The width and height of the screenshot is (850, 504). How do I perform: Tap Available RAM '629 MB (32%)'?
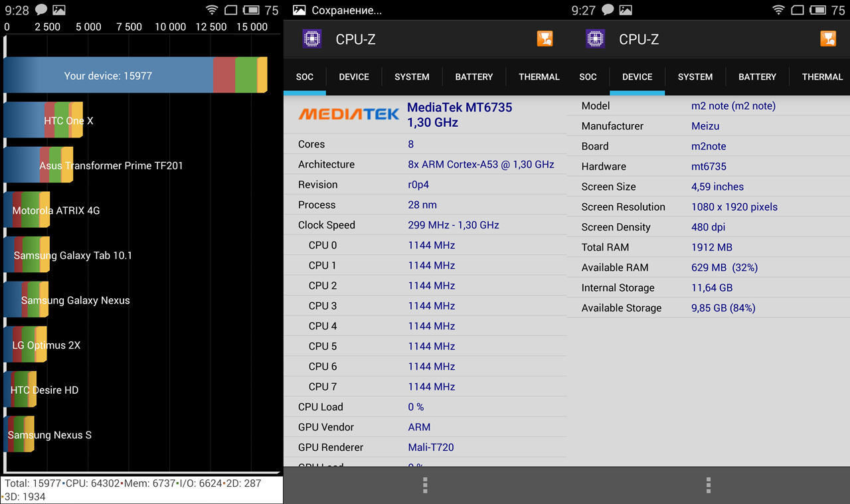724,268
